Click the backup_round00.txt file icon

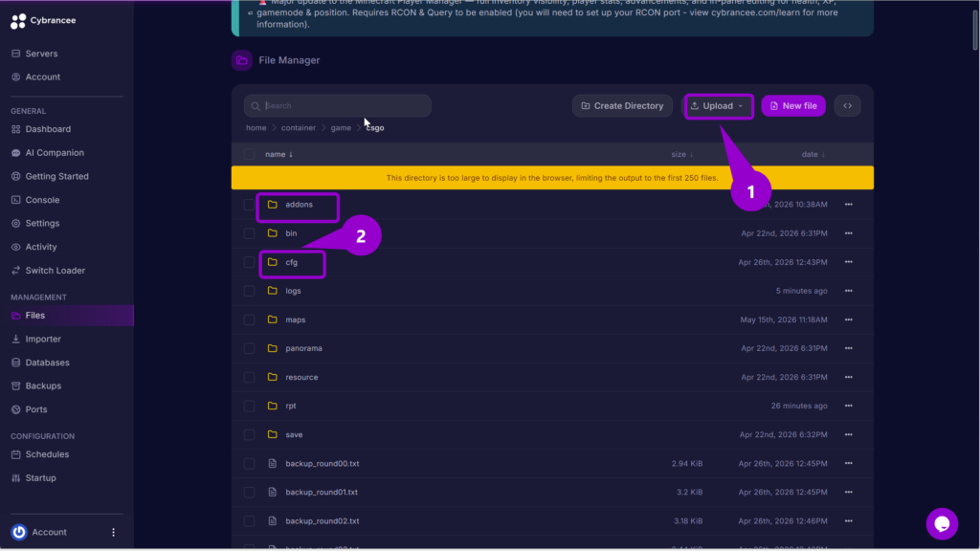coord(273,464)
